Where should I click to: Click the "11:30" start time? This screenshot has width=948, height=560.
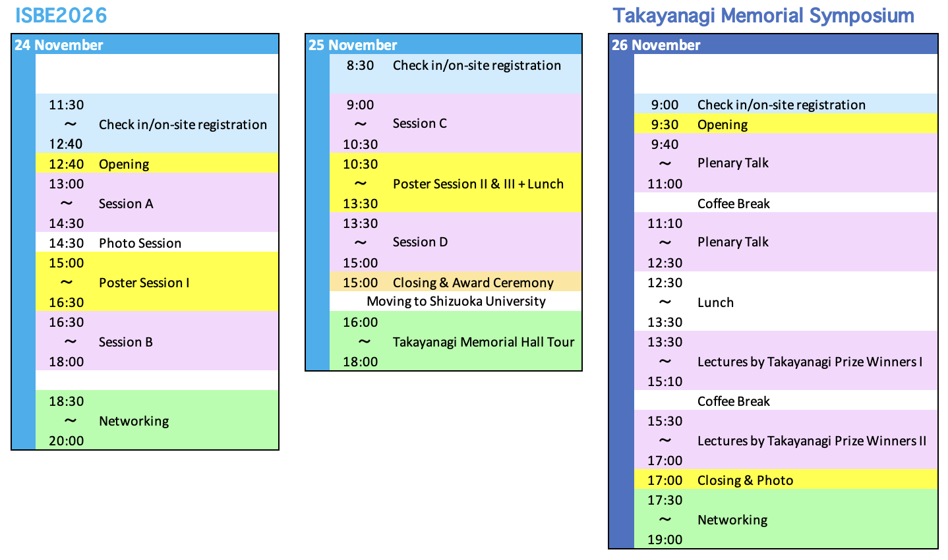point(67,105)
